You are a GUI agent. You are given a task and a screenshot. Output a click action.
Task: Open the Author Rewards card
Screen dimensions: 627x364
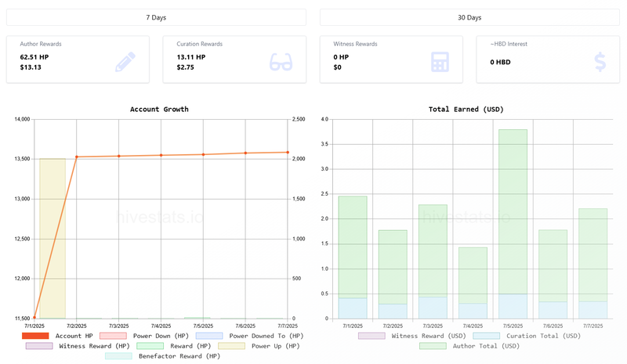coord(78,59)
